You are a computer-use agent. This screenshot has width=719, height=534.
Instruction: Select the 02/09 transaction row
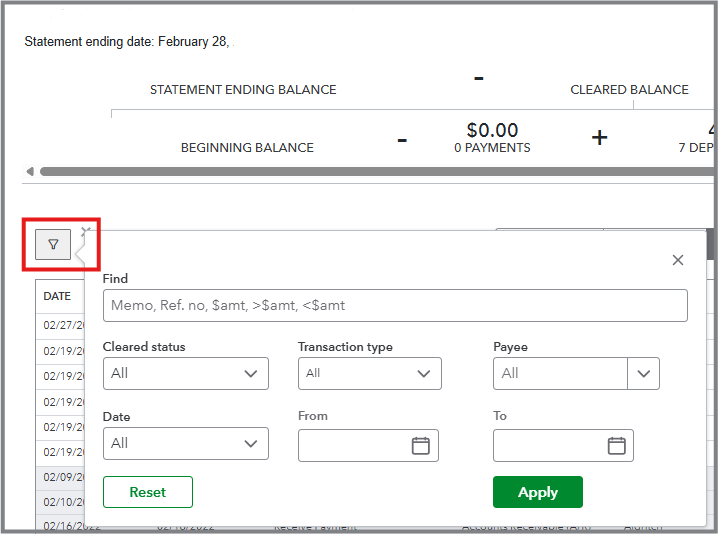tap(60, 478)
